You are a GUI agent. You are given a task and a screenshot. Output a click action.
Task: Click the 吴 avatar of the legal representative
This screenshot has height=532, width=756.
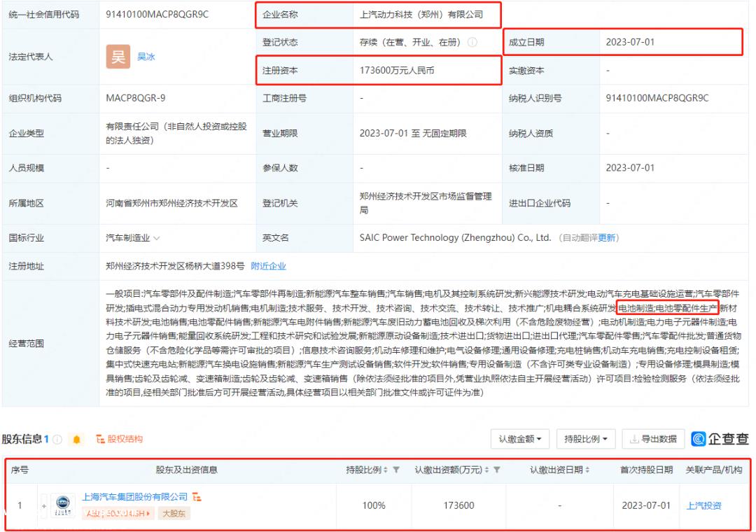point(118,57)
